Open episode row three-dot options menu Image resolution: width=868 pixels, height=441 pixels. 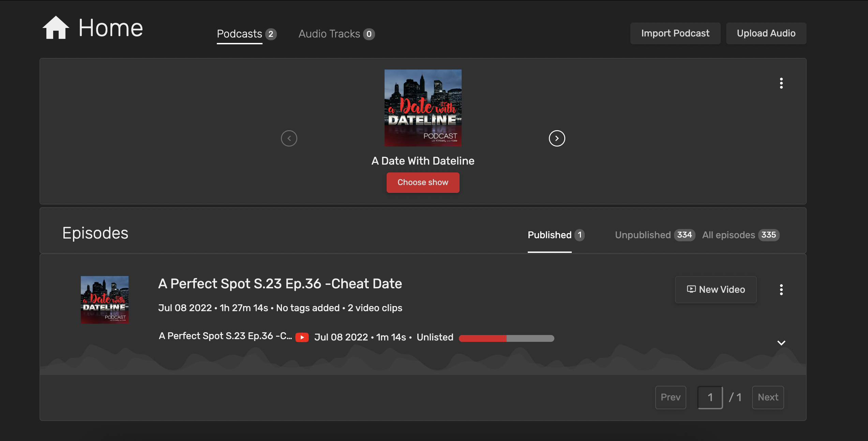click(x=781, y=290)
